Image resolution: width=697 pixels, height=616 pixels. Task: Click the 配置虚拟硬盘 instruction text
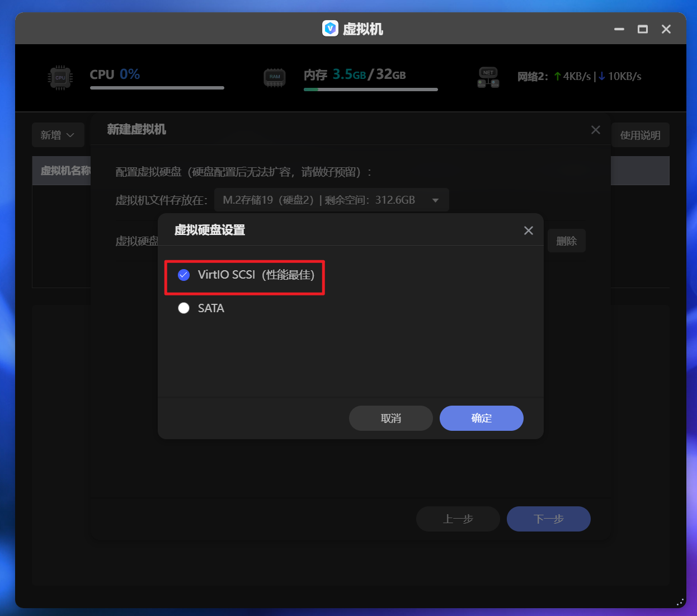click(244, 172)
